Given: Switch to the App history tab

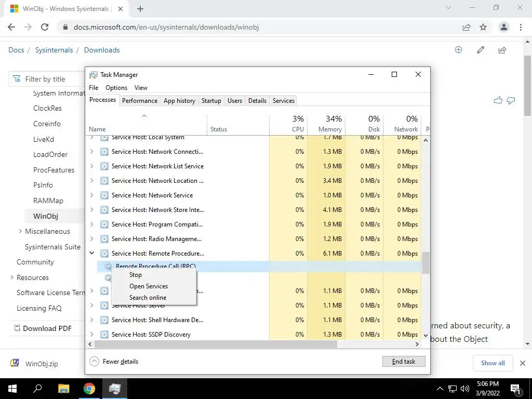Looking at the screenshot, I should [179, 101].
